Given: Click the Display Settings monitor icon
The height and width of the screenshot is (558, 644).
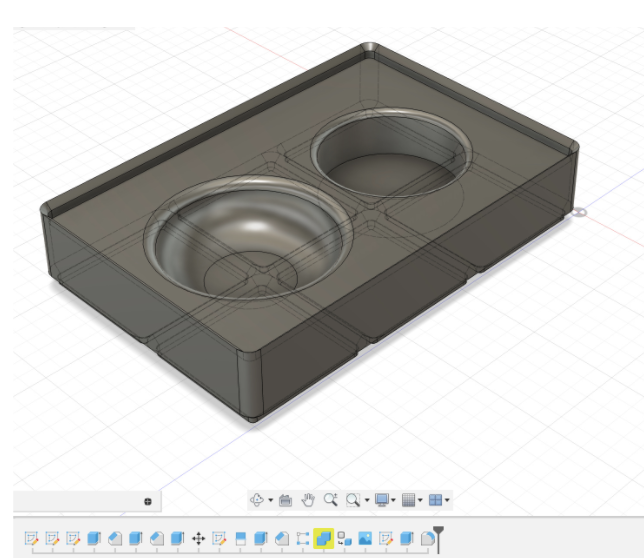Looking at the screenshot, I should (382, 500).
